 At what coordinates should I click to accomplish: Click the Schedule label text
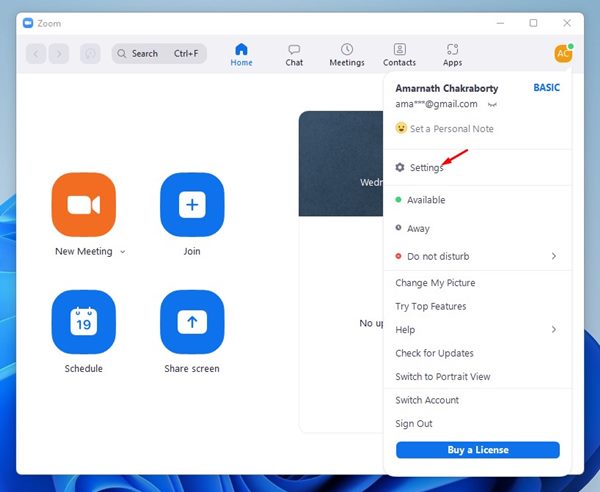pyautogui.click(x=83, y=368)
